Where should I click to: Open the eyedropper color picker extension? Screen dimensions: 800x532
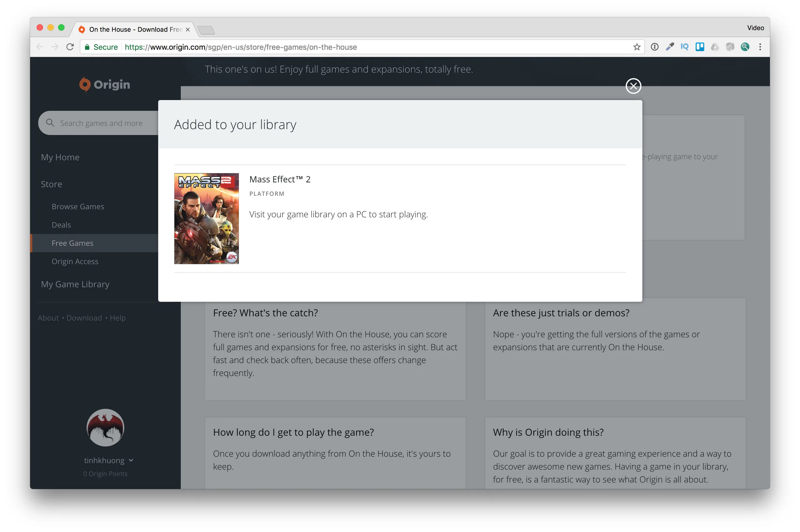[669, 47]
